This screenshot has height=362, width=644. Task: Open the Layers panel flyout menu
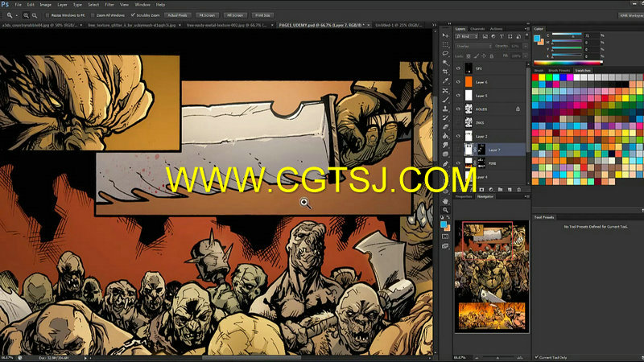[526, 29]
